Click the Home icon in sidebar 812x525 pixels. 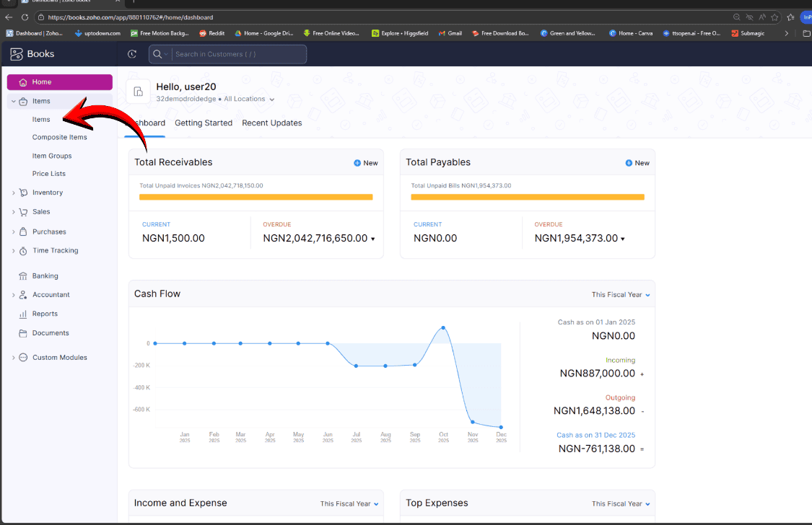(23, 82)
